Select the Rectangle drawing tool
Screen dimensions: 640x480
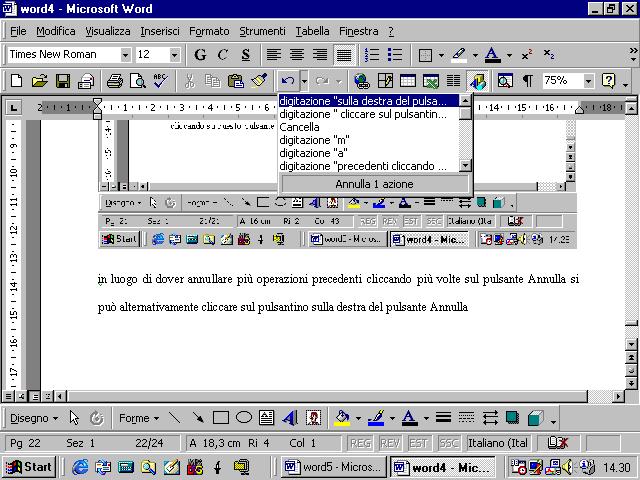(x=221, y=418)
